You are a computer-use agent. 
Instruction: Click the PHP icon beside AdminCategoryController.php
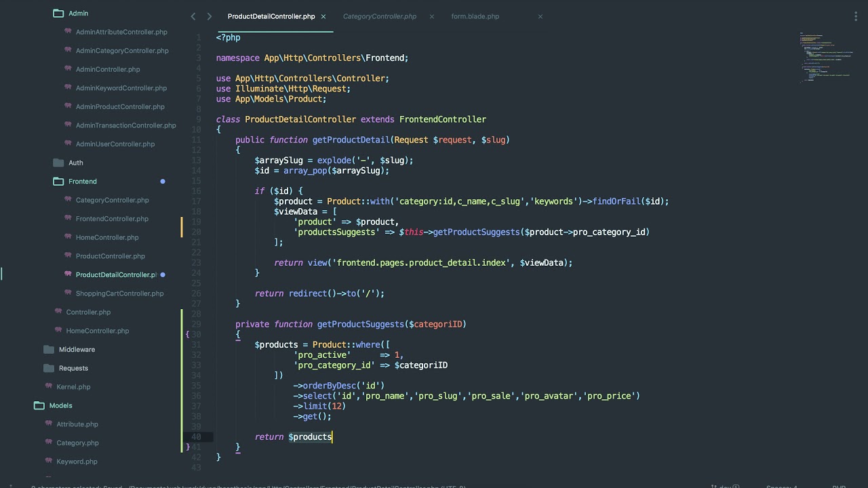coord(68,51)
